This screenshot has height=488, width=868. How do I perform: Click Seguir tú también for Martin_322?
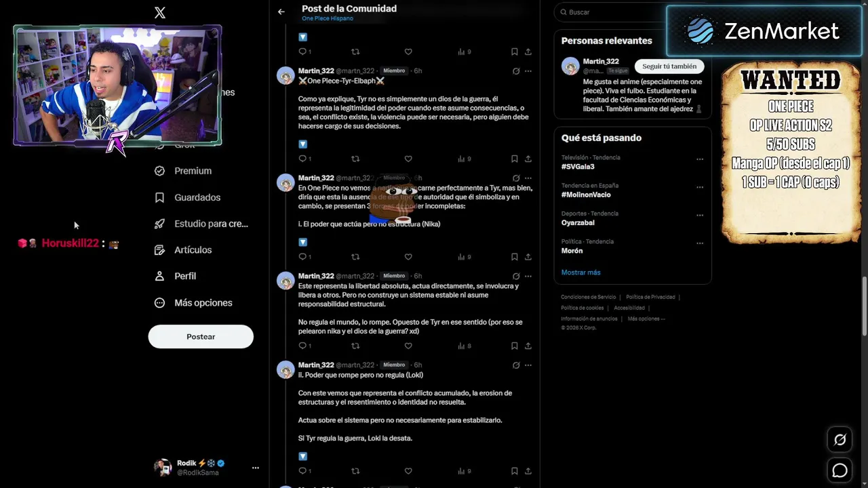669,66
